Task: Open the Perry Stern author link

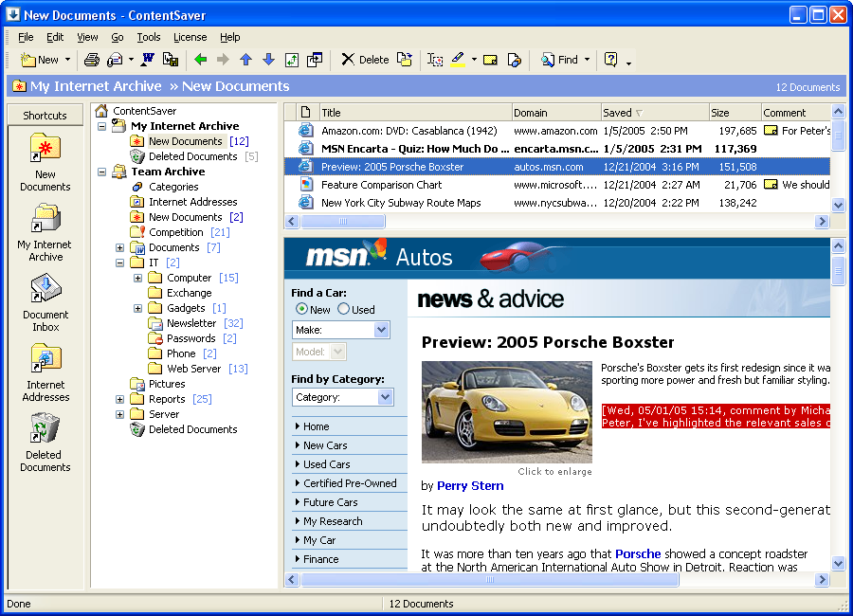Action: click(x=470, y=486)
